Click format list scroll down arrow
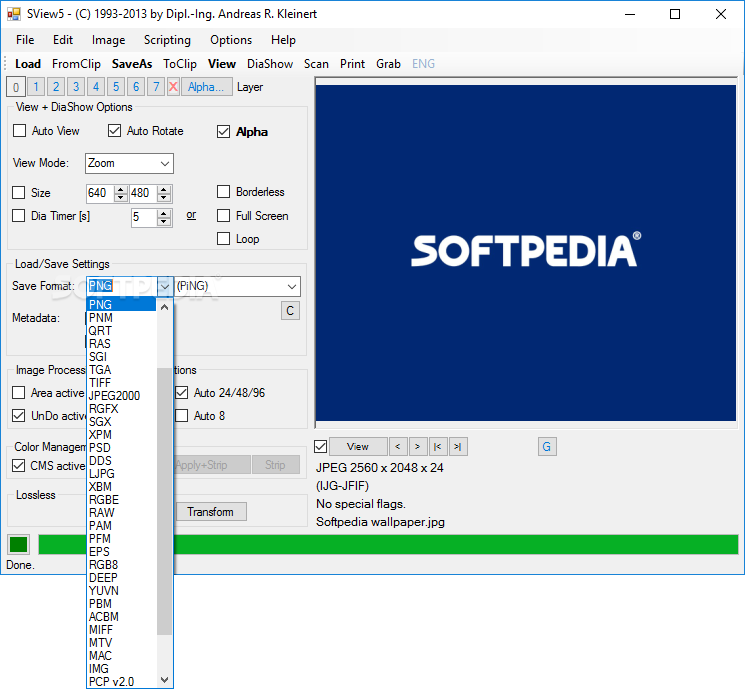 (x=164, y=680)
